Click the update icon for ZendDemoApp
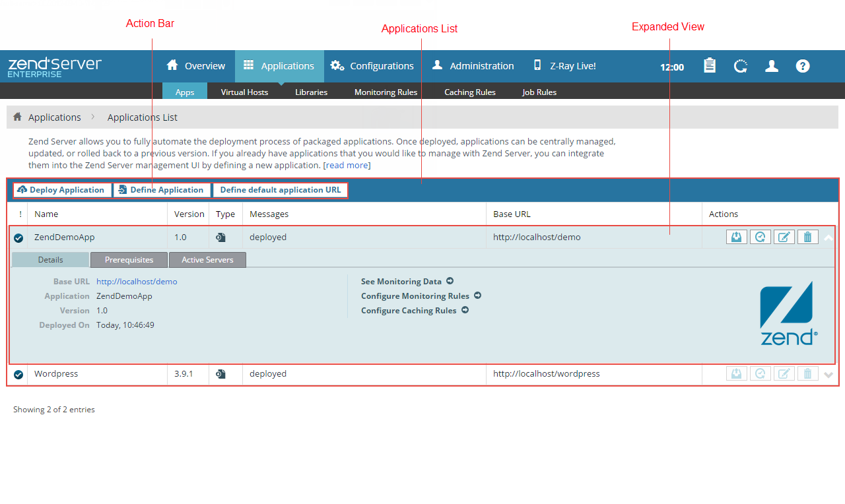Screen dimensions: 845x504 point(736,237)
